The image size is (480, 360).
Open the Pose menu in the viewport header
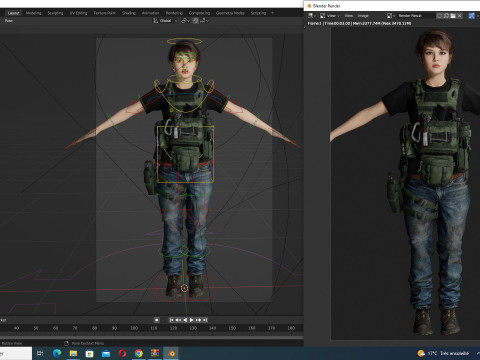click(9, 21)
